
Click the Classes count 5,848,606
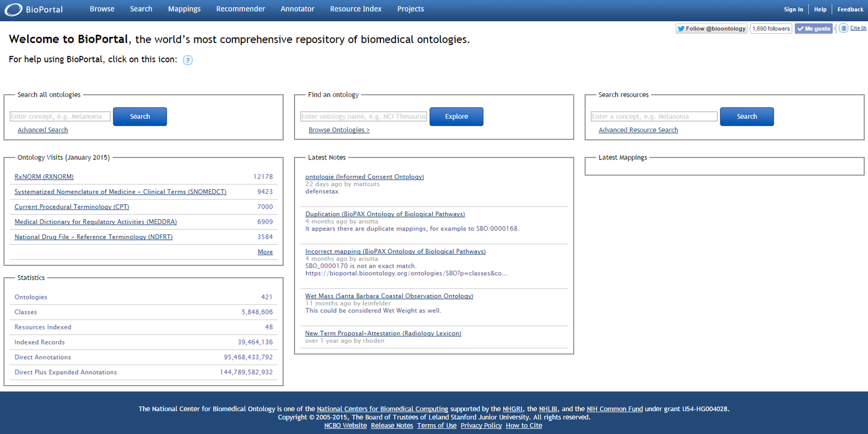point(257,312)
